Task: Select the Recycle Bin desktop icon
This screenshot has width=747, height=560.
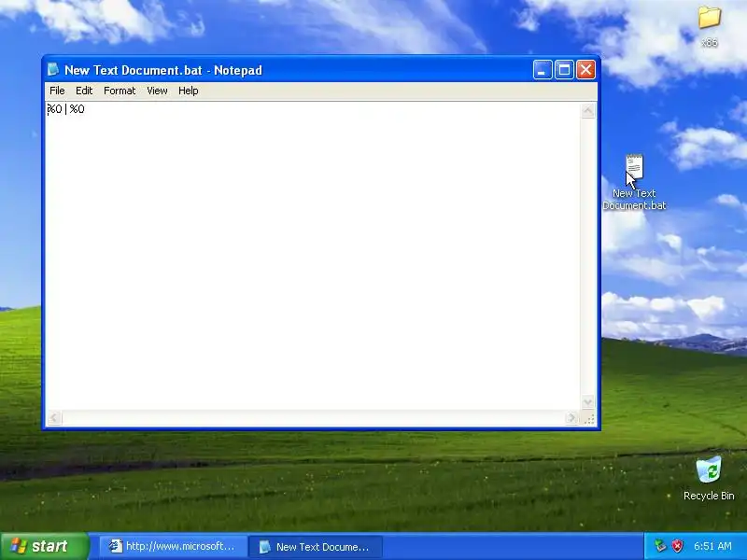Action: pos(709,479)
